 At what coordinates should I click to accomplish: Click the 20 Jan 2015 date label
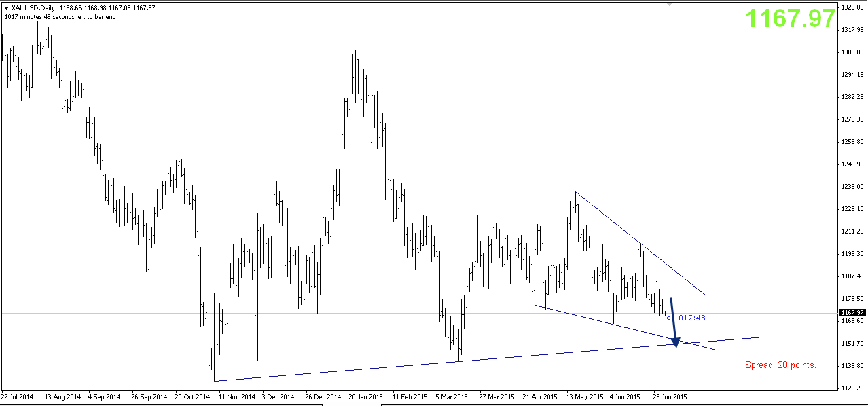[366, 396]
